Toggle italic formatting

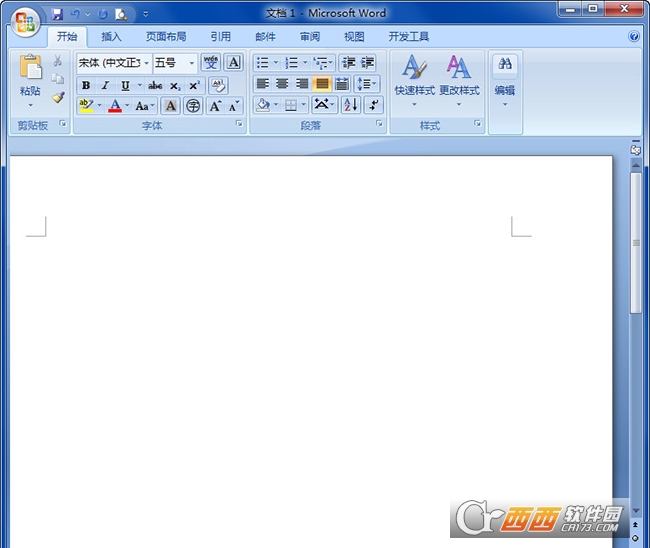tap(105, 85)
